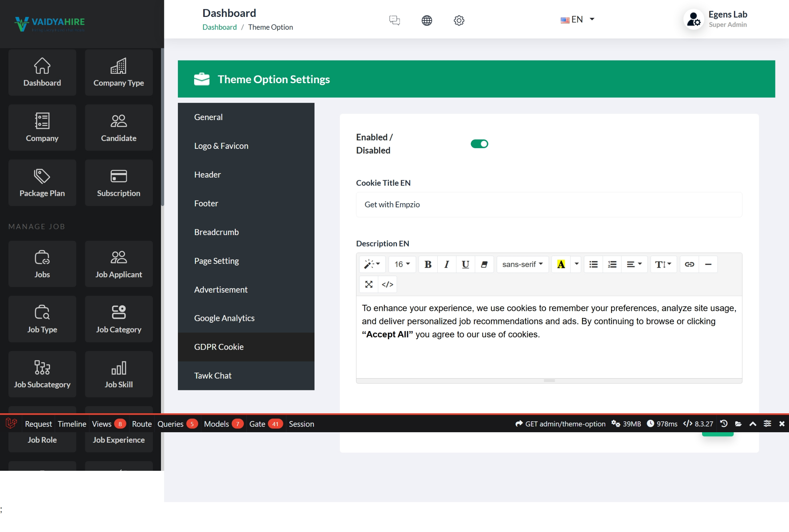Open code view with </> icon
Viewport: 789px width, 532px height.
pyautogui.click(x=387, y=284)
